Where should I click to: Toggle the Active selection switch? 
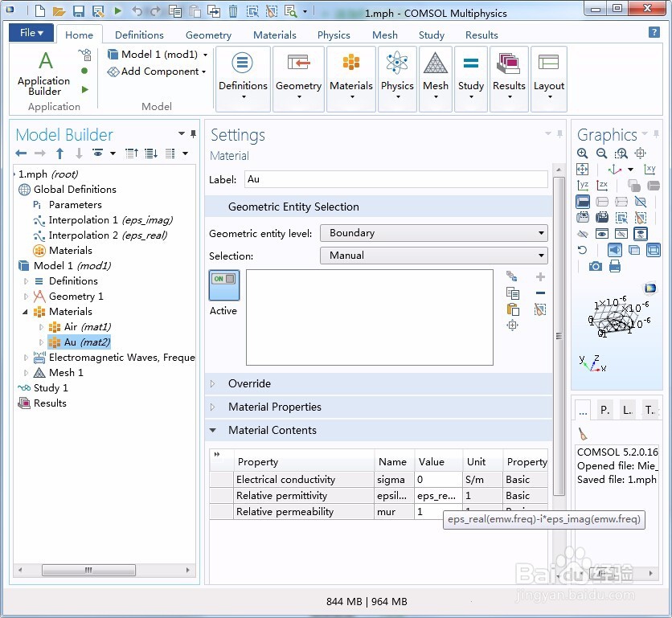pyautogui.click(x=223, y=285)
